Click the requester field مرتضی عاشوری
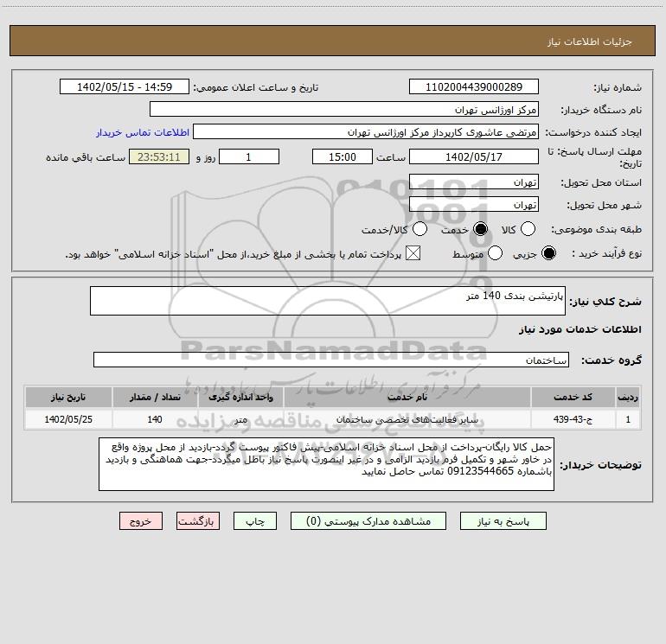Viewport: 666px width, 644px height. [x=366, y=131]
